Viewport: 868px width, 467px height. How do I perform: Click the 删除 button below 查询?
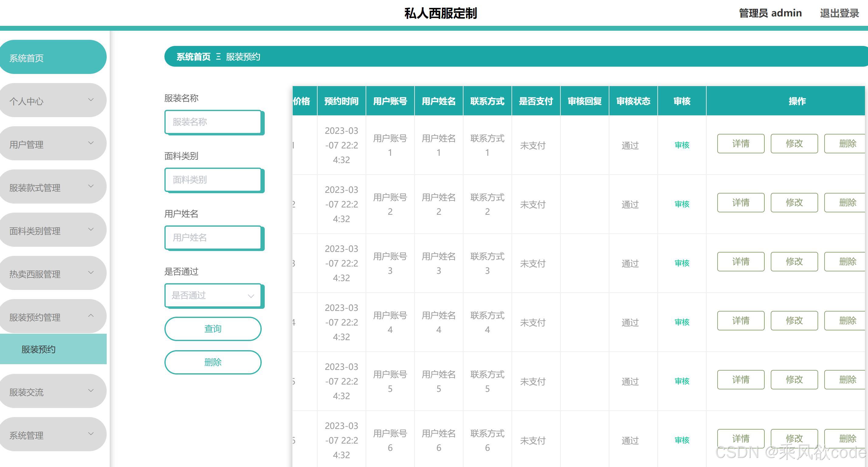(213, 362)
